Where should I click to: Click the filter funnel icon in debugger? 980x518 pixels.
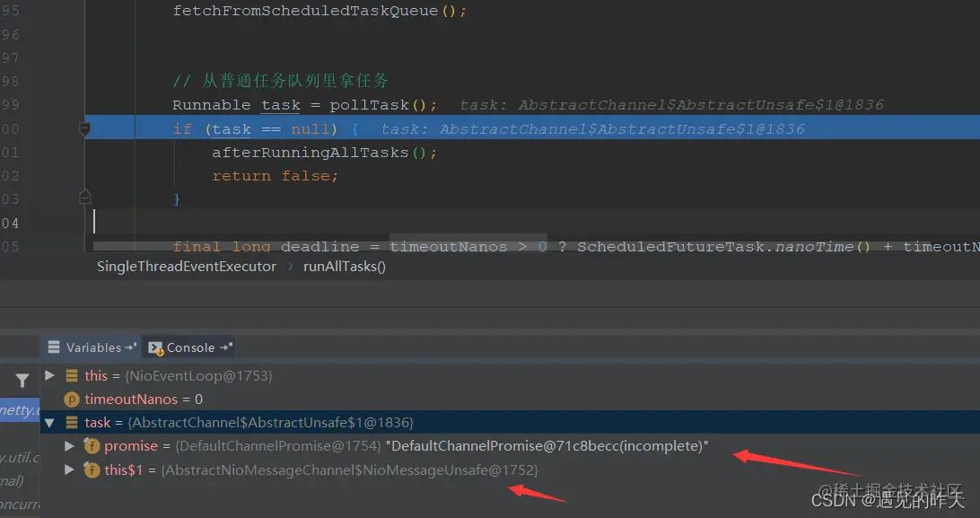pos(22,380)
